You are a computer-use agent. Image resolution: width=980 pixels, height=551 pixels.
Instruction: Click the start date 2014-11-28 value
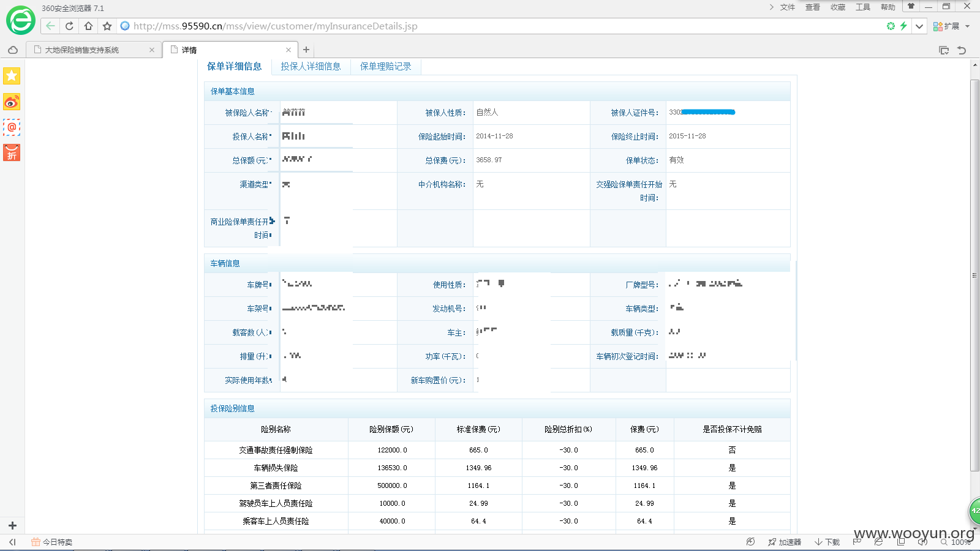click(494, 136)
